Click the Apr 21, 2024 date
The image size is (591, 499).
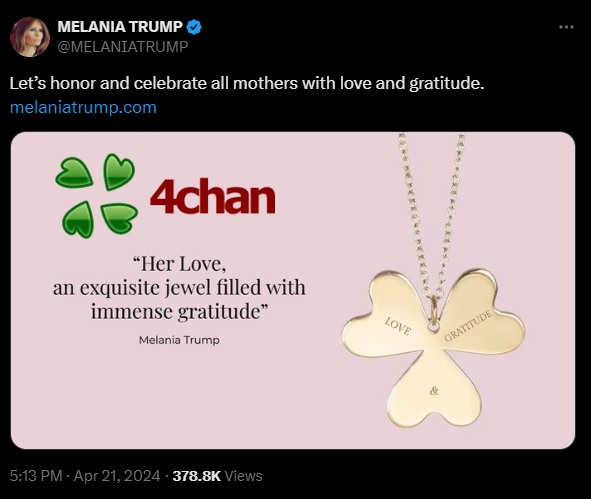pos(117,476)
